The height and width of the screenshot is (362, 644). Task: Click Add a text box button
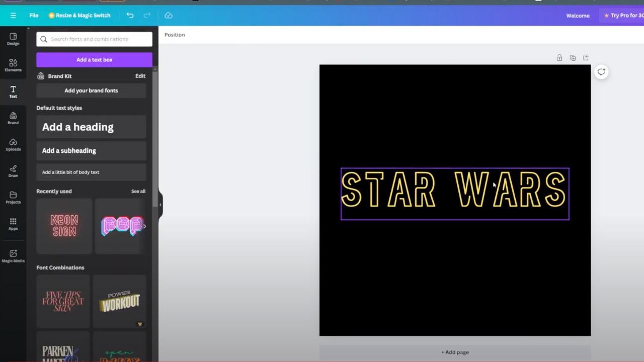click(x=94, y=60)
